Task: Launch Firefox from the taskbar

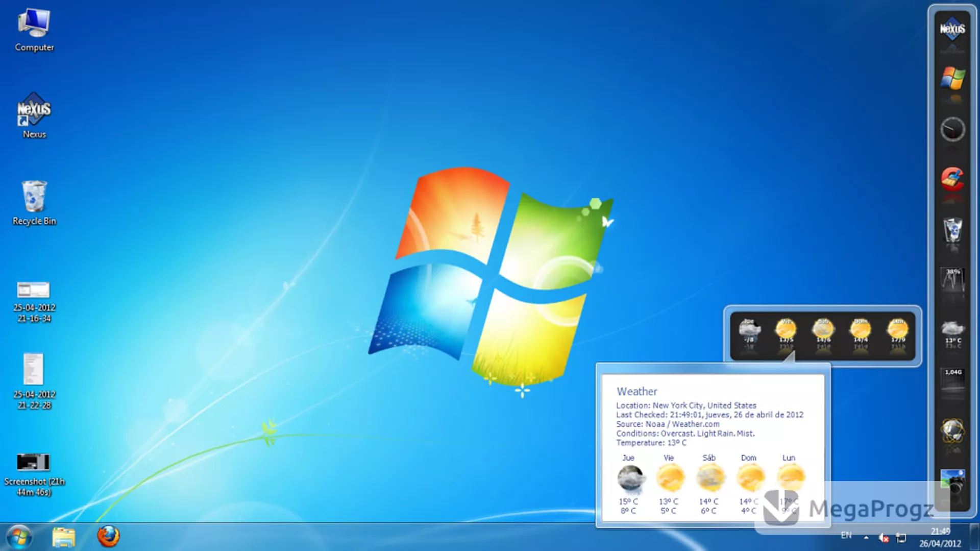Action: (x=108, y=537)
